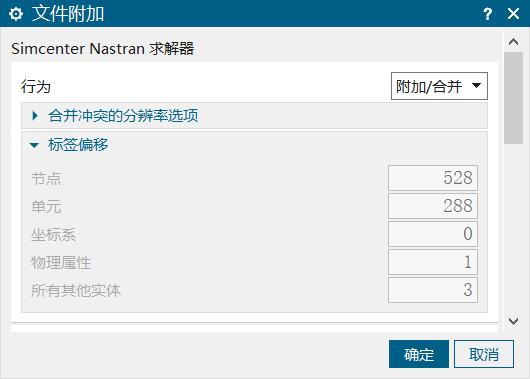Screen dimensions: 530x379
Task: Click the 坐标系 offset field
Action: click(x=433, y=234)
